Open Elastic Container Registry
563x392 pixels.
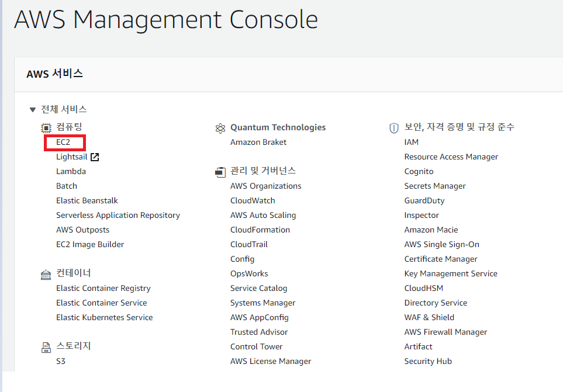pyautogui.click(x=103, y=289)
